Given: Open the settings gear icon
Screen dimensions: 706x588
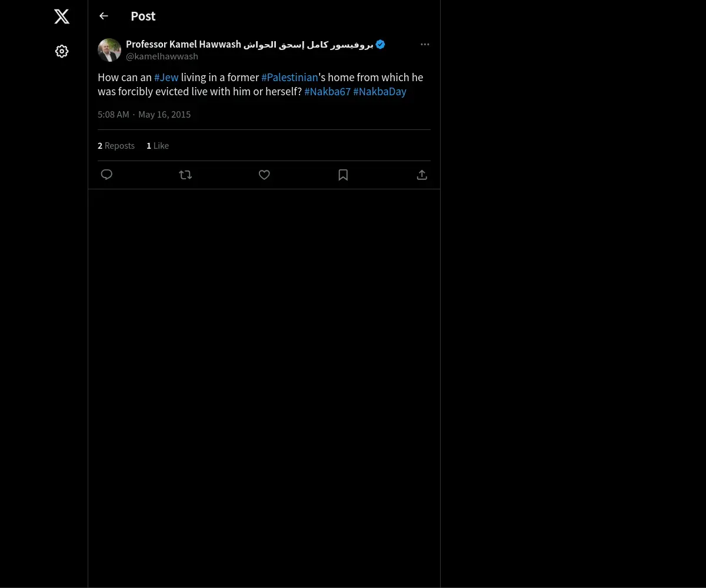Looking at the screenshot, I should [x=62, y=52].
